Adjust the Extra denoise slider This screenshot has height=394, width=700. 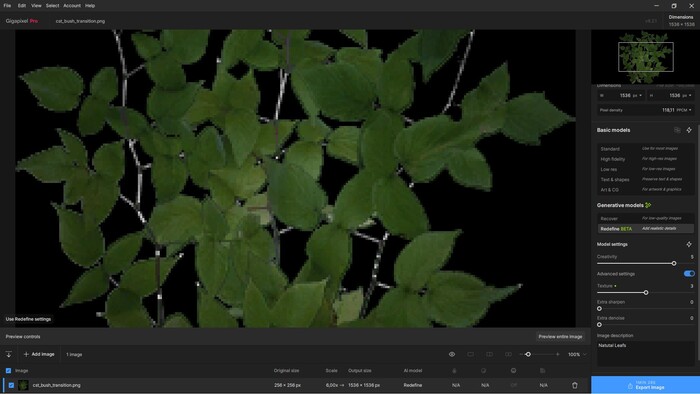599,324
